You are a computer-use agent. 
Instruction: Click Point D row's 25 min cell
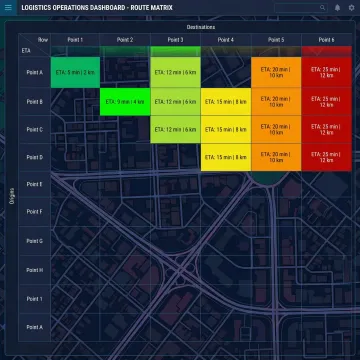tap(326, 157)
